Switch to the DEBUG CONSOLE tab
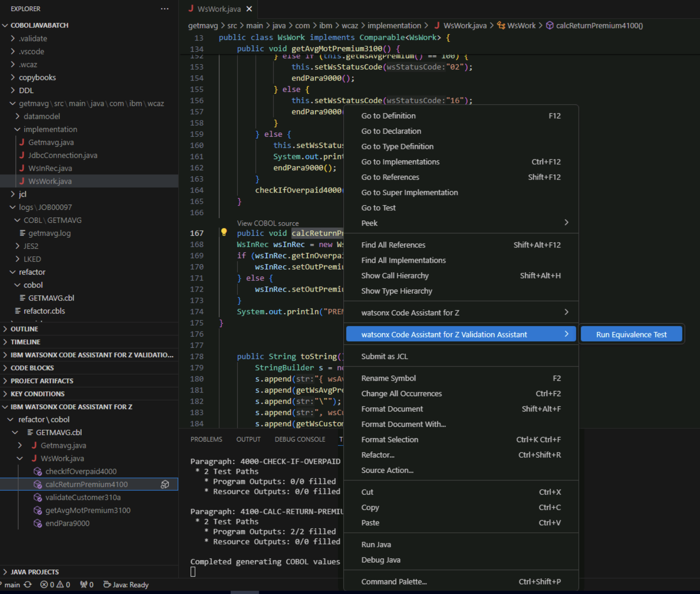The height and width of the screenshot is (594, 700). click(x=300, y=439)
